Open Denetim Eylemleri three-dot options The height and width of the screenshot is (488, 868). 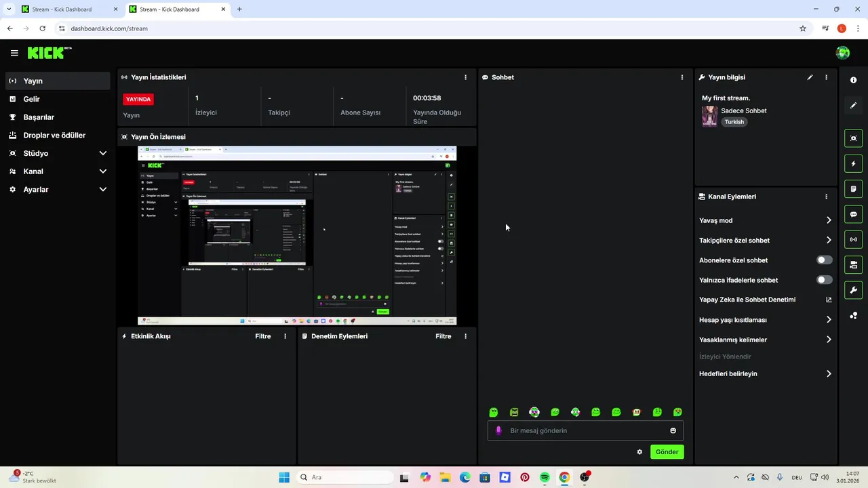[x=465, y=336]
